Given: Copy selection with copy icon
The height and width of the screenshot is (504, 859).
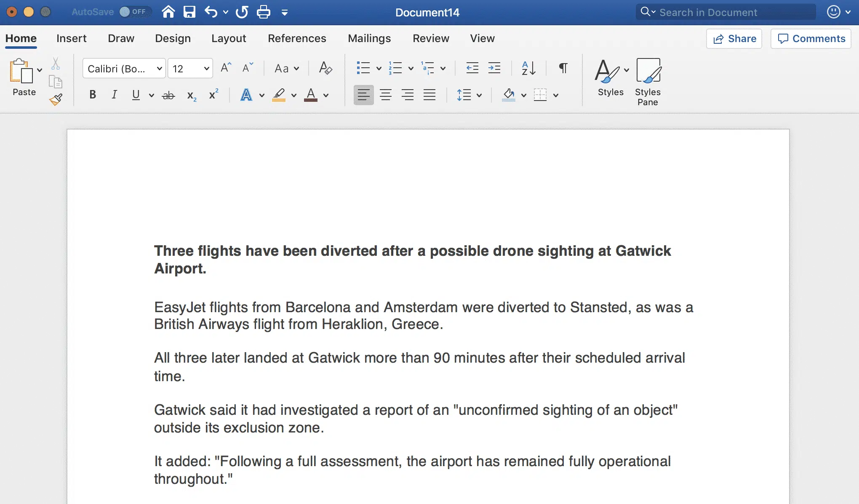Looking at the screenshot, I should [56, 82].
